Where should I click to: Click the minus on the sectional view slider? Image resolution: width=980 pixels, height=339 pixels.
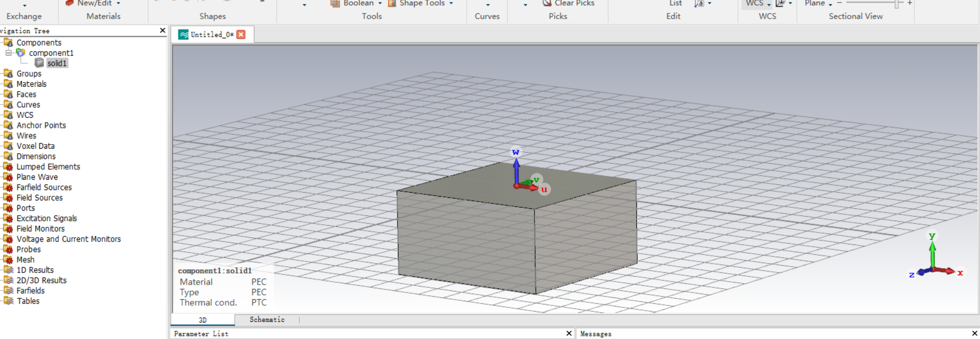(839, 3)
